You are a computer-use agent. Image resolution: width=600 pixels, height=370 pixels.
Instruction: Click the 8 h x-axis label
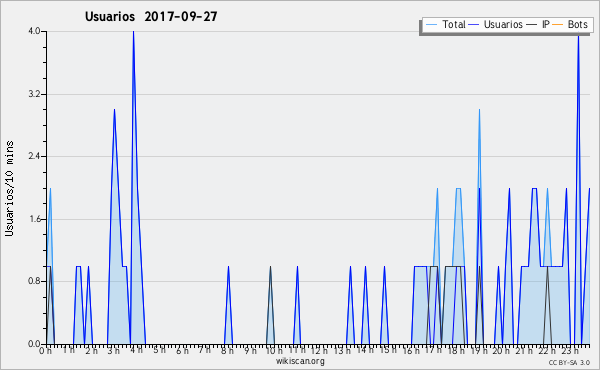pyautogui.click(x=227, y=350)
